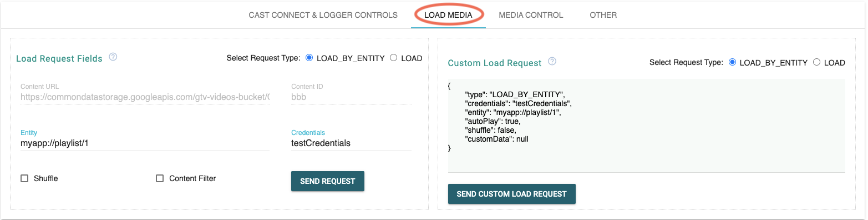Image resolution: width=868 pixels, height=220 pixels.
Task: Go to the Media Control tab
Action: pos(531,15)
